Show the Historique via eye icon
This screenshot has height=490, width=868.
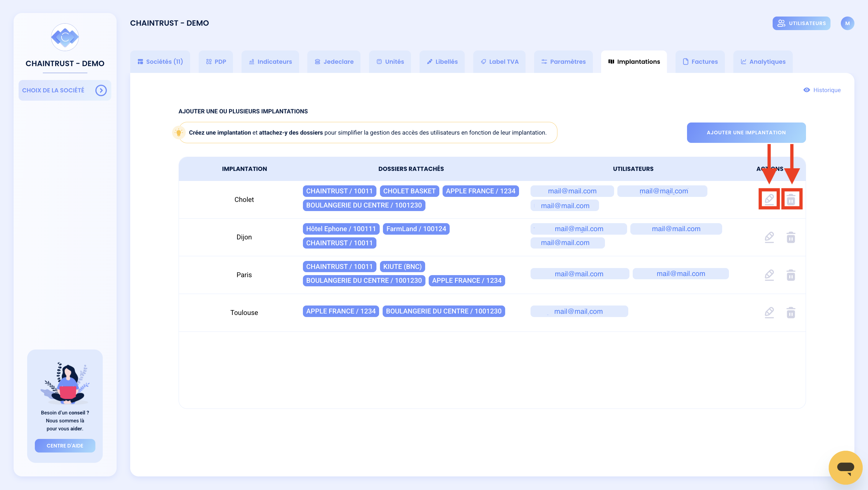tap(806, 90)
